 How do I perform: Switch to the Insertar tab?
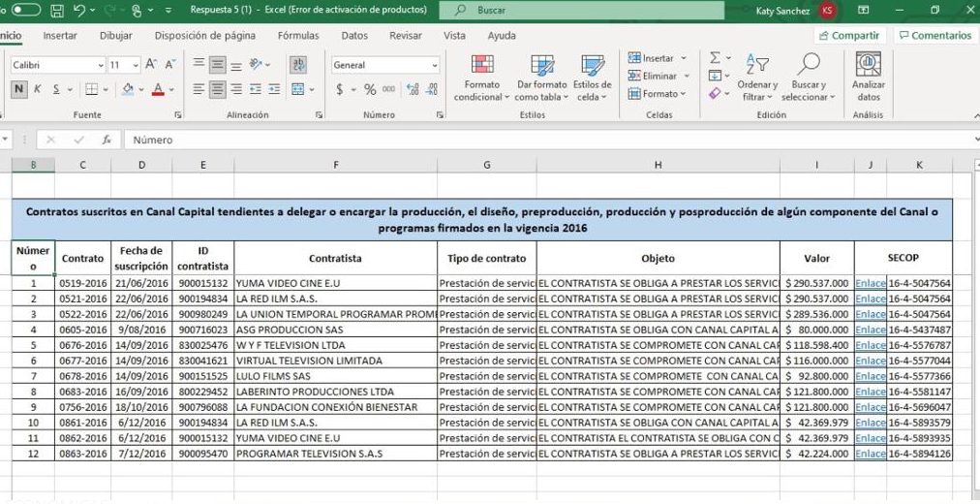tap(60, 36)
